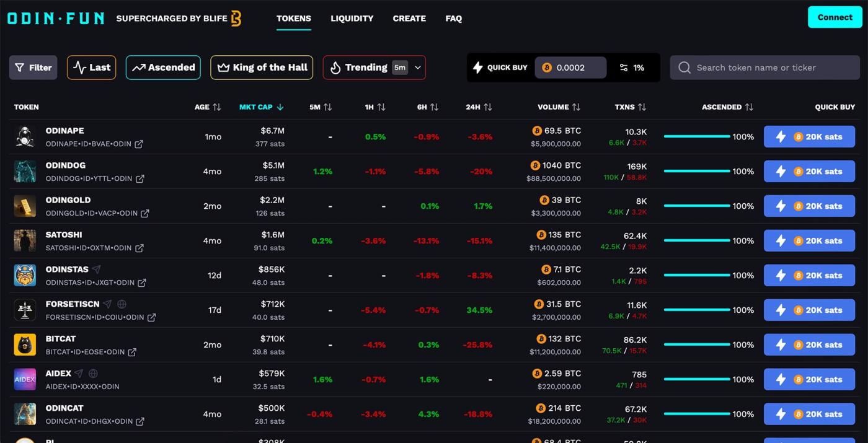This screenshot has height=443, width=868.
Task: Click the Telegram icon beside FORSETISCN
Action: 106,304
